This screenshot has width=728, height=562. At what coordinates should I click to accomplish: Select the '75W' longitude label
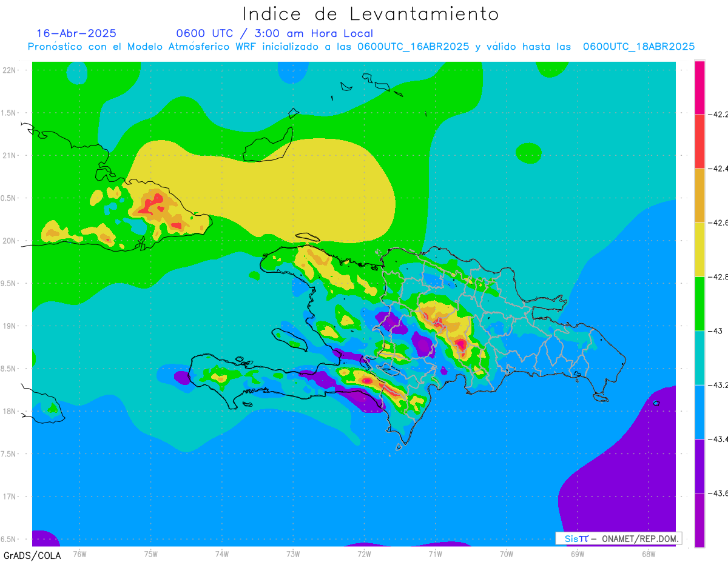pyautogui.click(x=151, y=554)
